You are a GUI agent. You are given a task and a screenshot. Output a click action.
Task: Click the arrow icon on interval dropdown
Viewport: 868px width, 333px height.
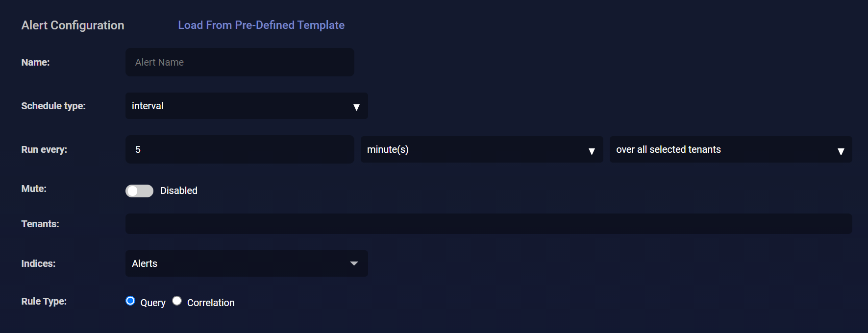(356, 107)
